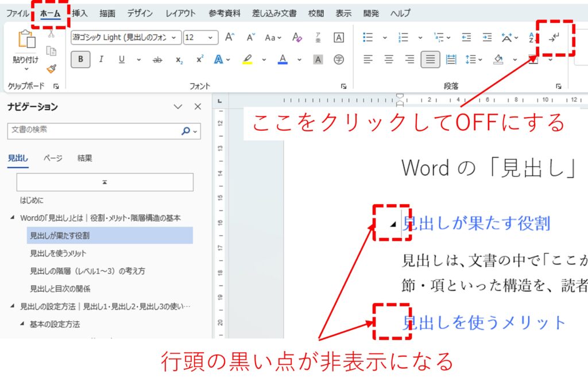
Task: Collapse the Wordの「見出し」とは heading in Navigation
Action: (x=12, y=217)
